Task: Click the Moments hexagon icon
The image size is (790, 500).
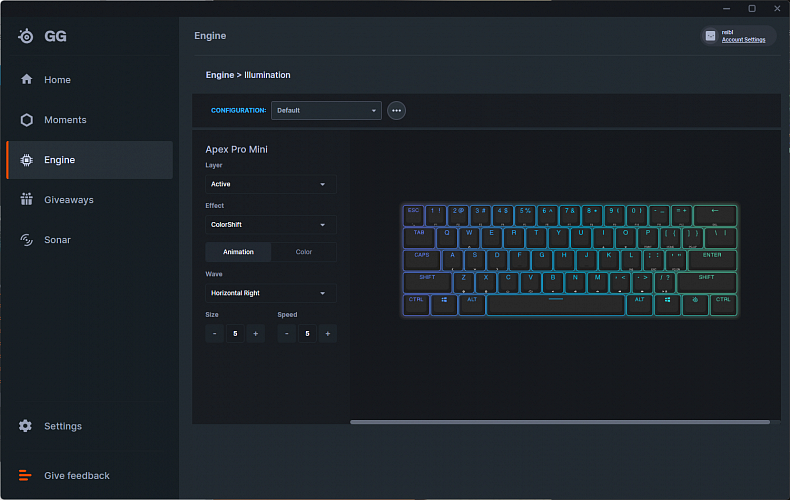Action: [x=27, y=120]
